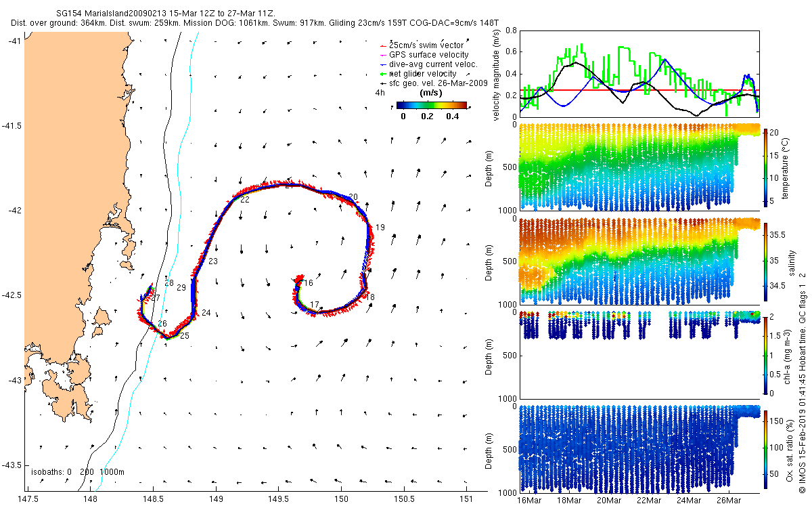Select the '25cm/s swim vector' legend entry

click(421, 45)
